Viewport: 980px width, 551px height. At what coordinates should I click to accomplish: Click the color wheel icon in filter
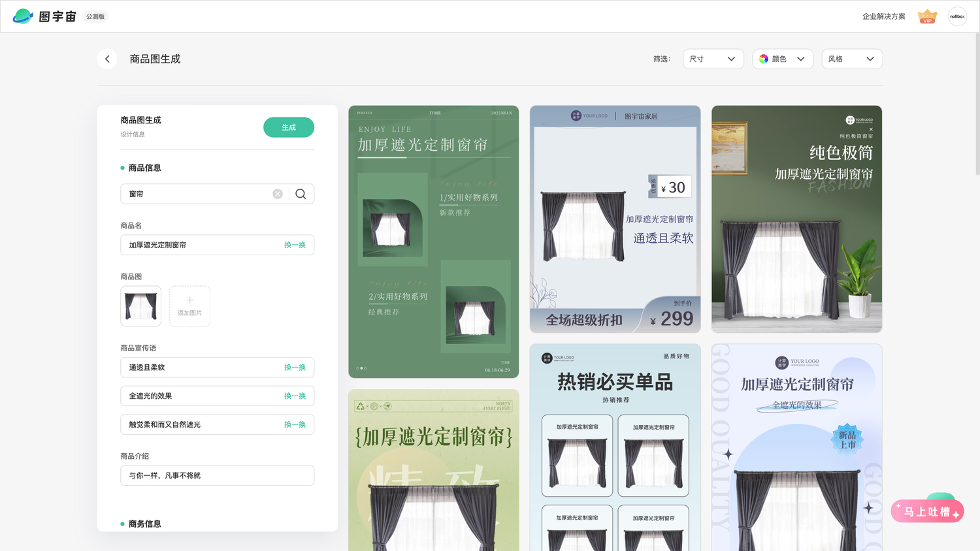(x=764, y=59)
